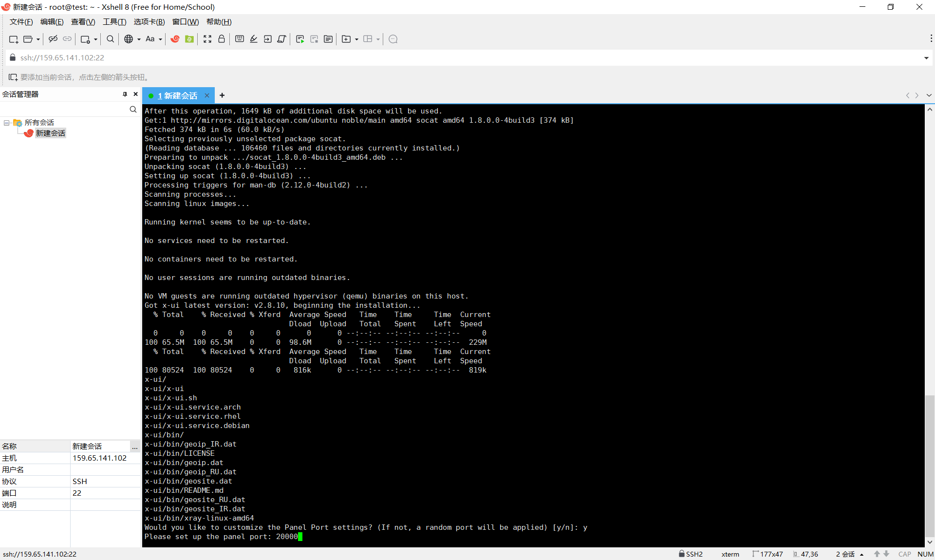Click the layout panes icon
The height and width of the screenshot is (560, 935).
coord(368,39)
